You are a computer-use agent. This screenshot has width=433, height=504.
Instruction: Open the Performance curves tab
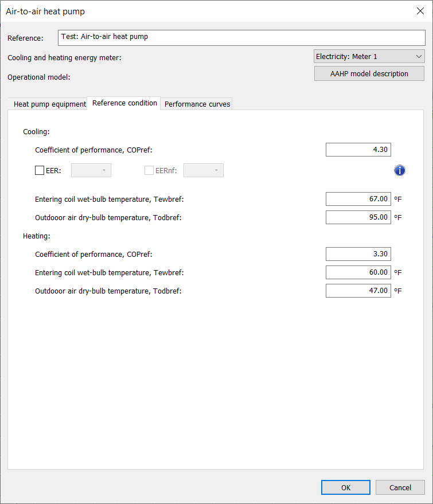(197, 104)
